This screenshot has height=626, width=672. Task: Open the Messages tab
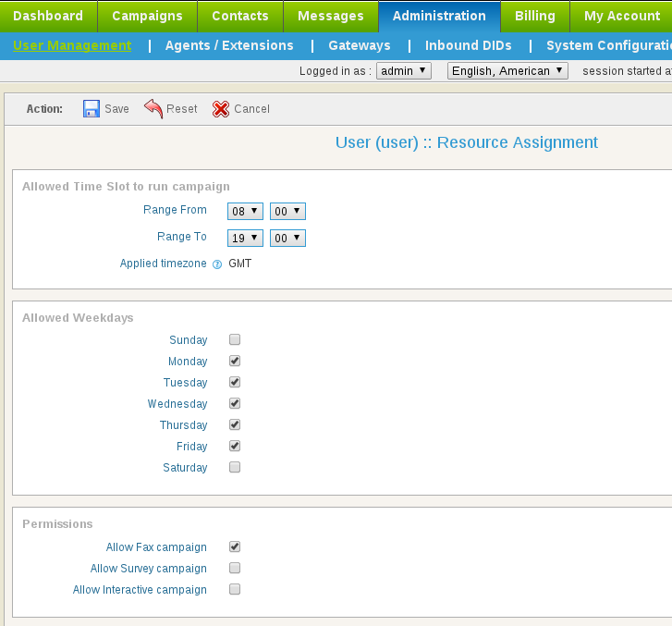point(331,17)
